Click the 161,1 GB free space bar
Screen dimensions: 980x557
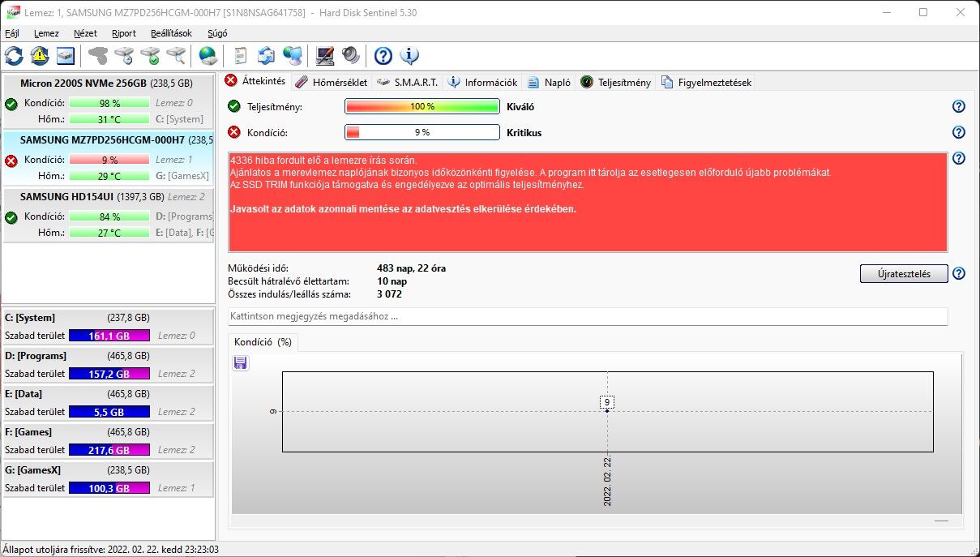pos(109,336)
